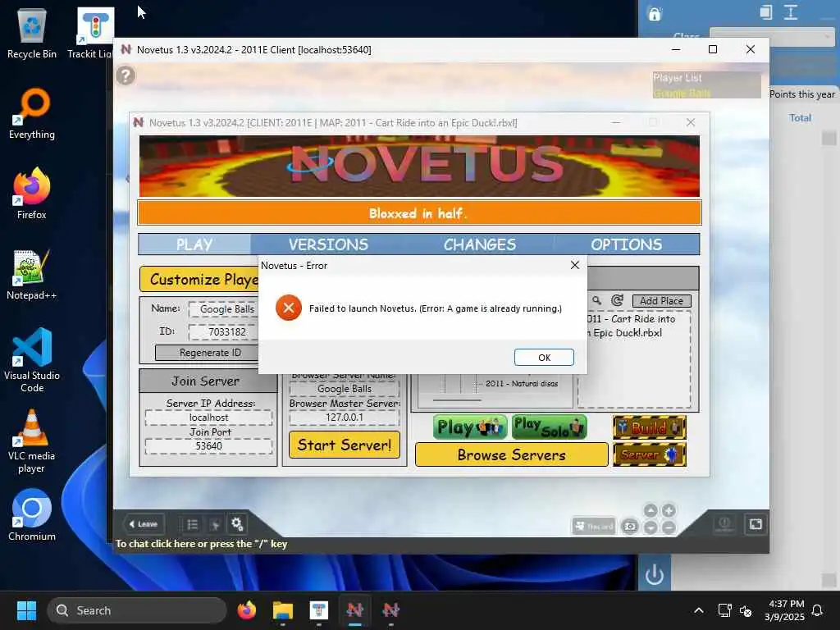Open the Chromium desktop shortcut

point(32,515)
